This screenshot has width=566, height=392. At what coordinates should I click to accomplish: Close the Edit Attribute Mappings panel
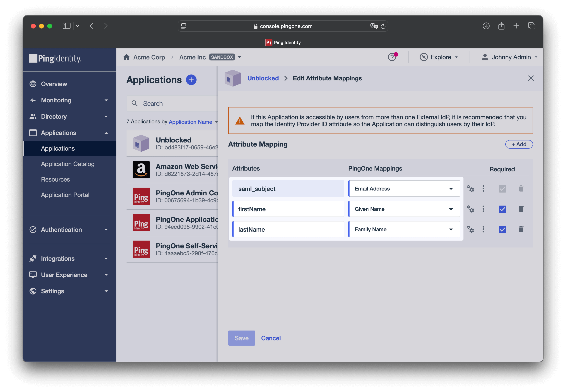tap(531, 78)
